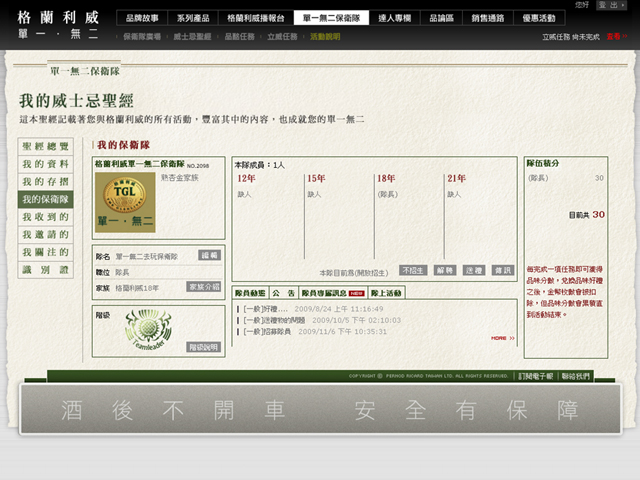Screen dimensions: 640x480
Task: Click the gold TGL team badge image
Action: 125,202
